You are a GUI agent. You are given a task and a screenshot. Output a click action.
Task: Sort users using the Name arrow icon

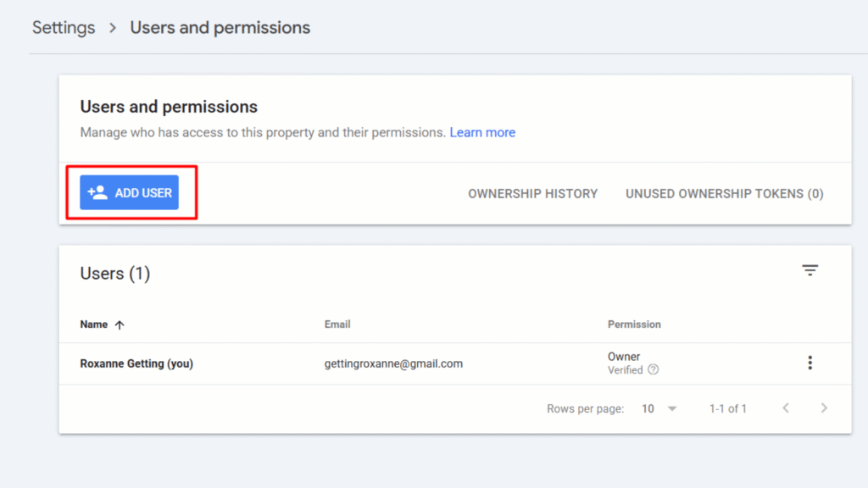tap(120, 324)
